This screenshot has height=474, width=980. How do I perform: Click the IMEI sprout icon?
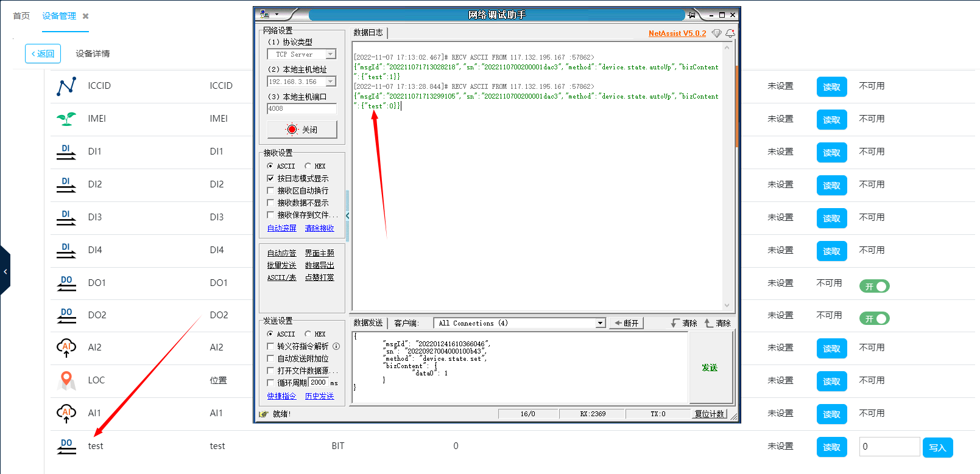point(66,119)
